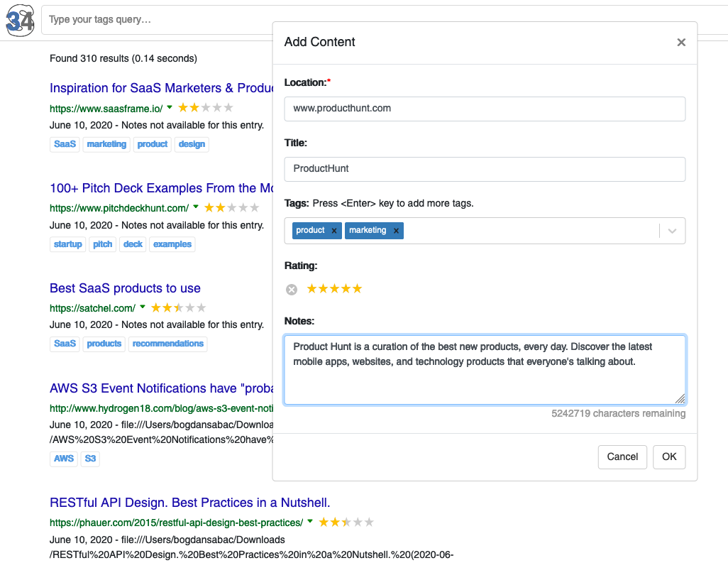Image resolution: width=728 pixels, height=563 pixels.
Task: Filter by the pitch tag
Action: click(x=103, y=244)
